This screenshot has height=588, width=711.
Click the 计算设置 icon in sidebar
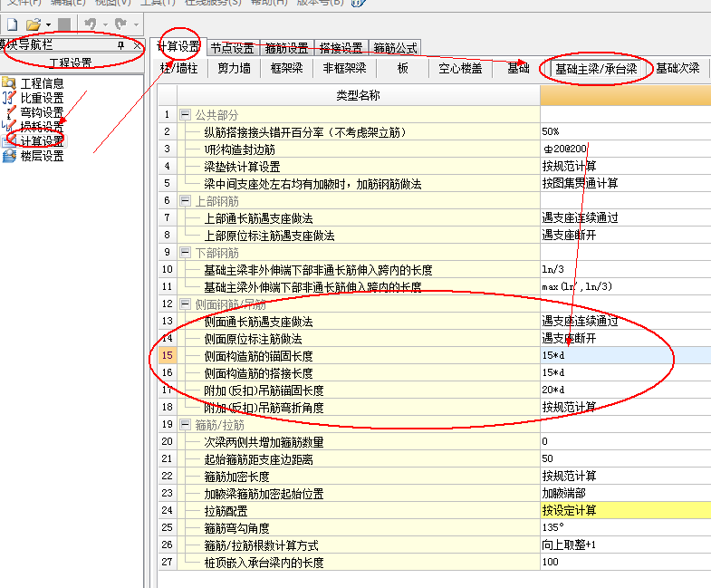(9, 140)
